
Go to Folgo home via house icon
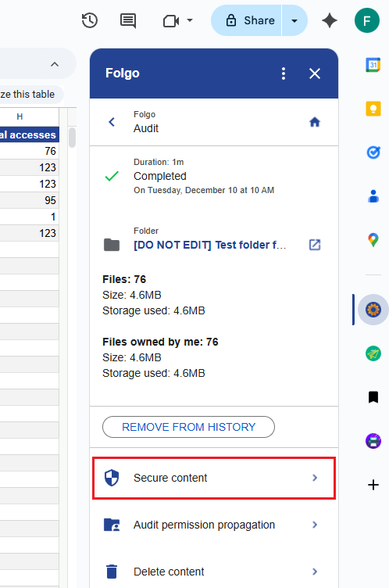(315, 122)
